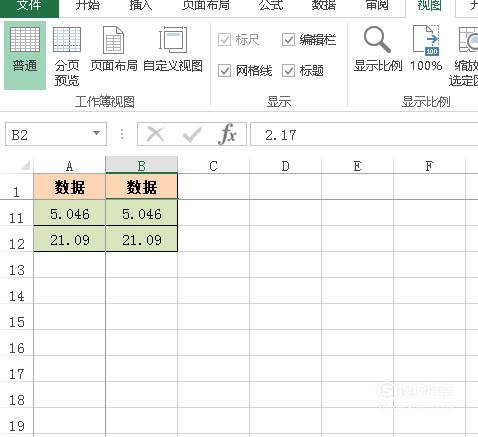The image size is (478, 437).
Task: Select row 19 header
Action: click(x=17, y=421)
